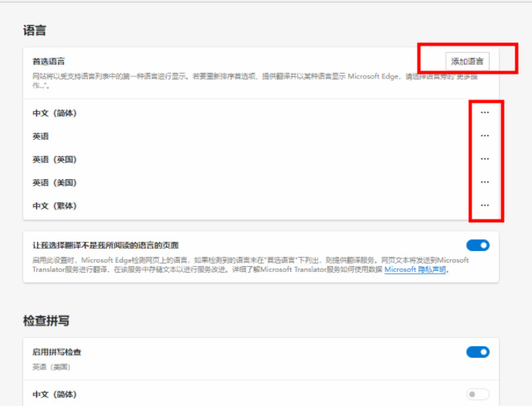Turn off 启用拼写检查 switch

point(477,352)
